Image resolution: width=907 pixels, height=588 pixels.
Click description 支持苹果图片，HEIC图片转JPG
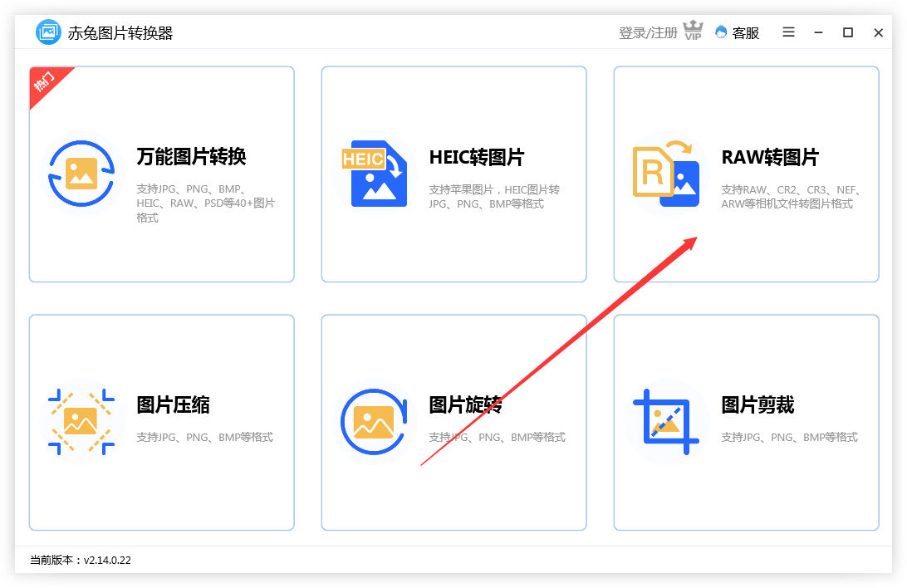pyautogui.click(x=494, y=197)
